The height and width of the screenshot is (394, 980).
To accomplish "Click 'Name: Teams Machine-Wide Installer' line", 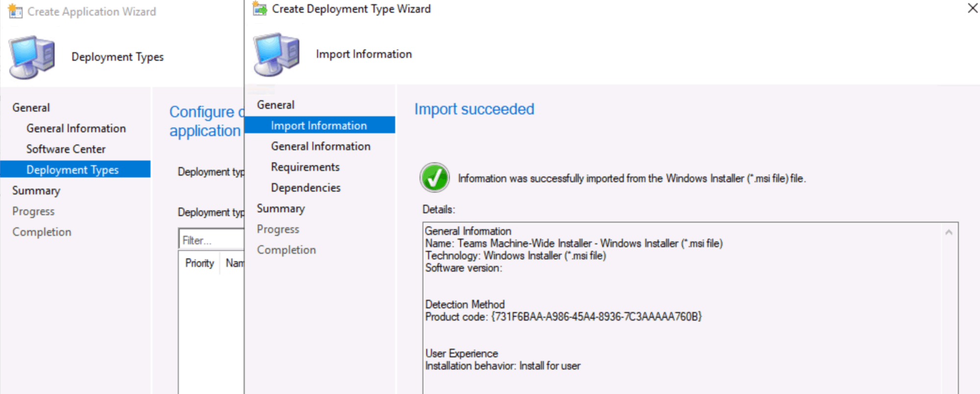I will (574, 244).
